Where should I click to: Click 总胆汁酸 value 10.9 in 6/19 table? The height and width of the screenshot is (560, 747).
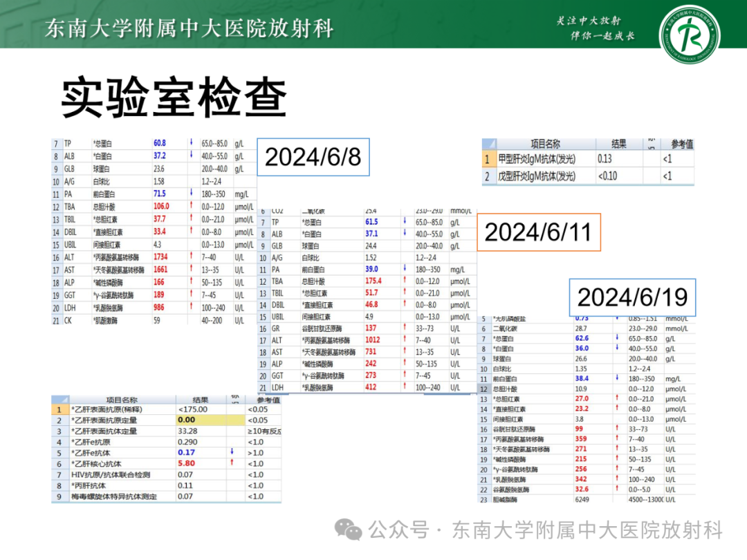click(581, 389)
